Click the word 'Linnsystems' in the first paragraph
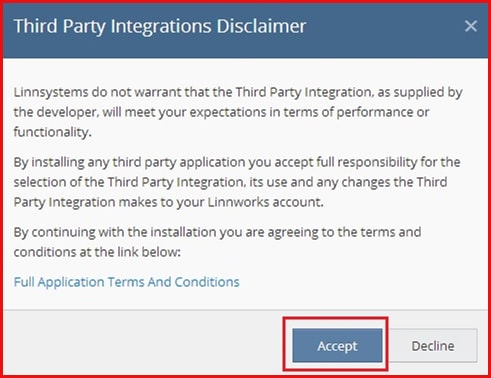This screenshot has width=491, height=378. pos(51,92)
